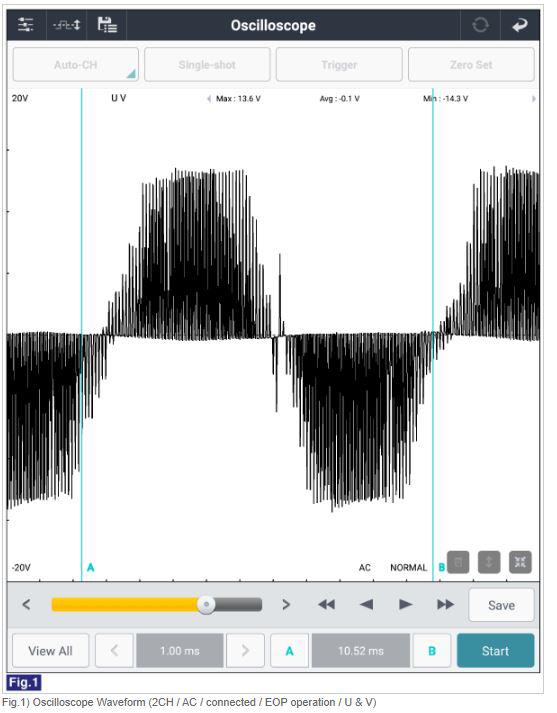
Task: Click the waveform cursor adjust icon
Action: pyautogui.click(x=66, y=25)
